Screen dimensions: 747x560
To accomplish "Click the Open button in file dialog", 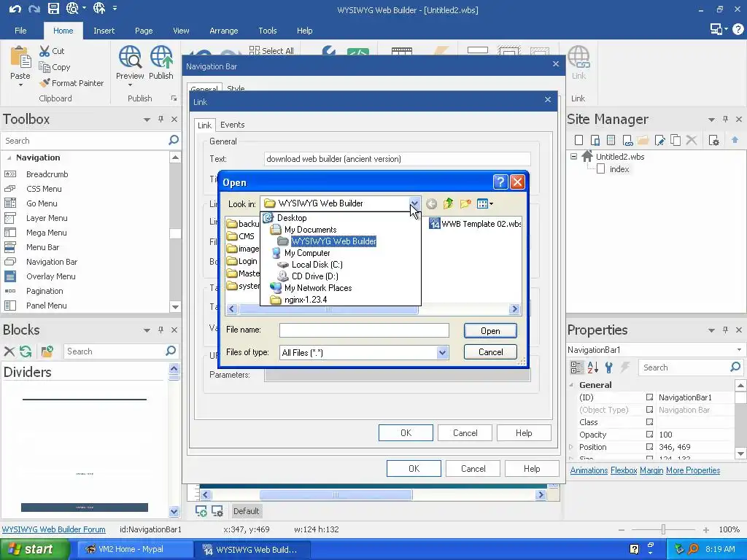I will 490,330.
